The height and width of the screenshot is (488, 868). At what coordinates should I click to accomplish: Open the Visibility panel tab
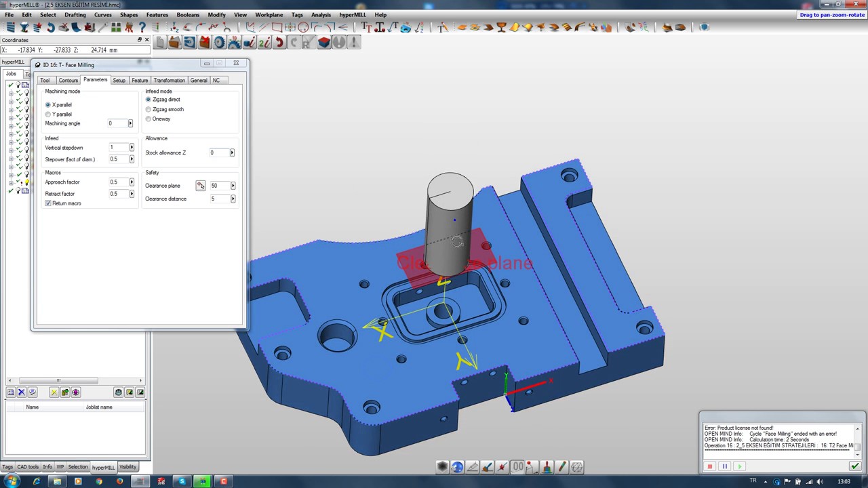(127, 467)
